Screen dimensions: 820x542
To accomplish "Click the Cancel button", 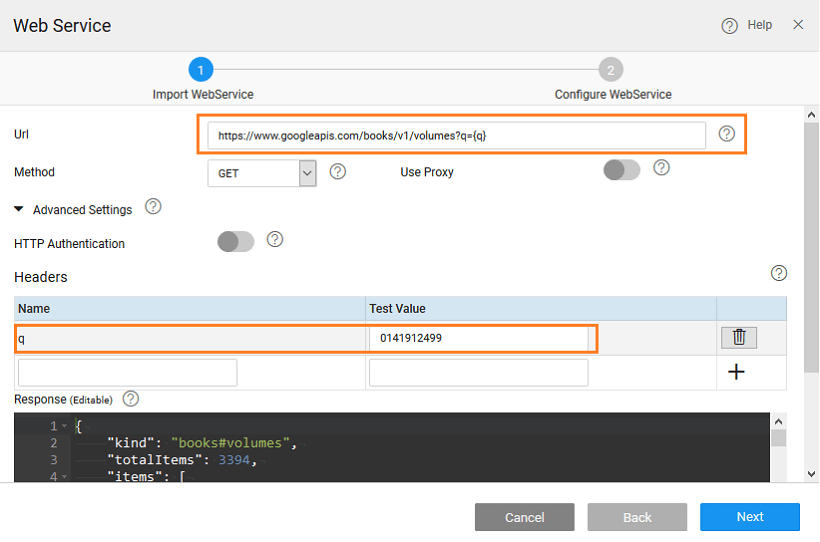I will click(x=524, y=517).
